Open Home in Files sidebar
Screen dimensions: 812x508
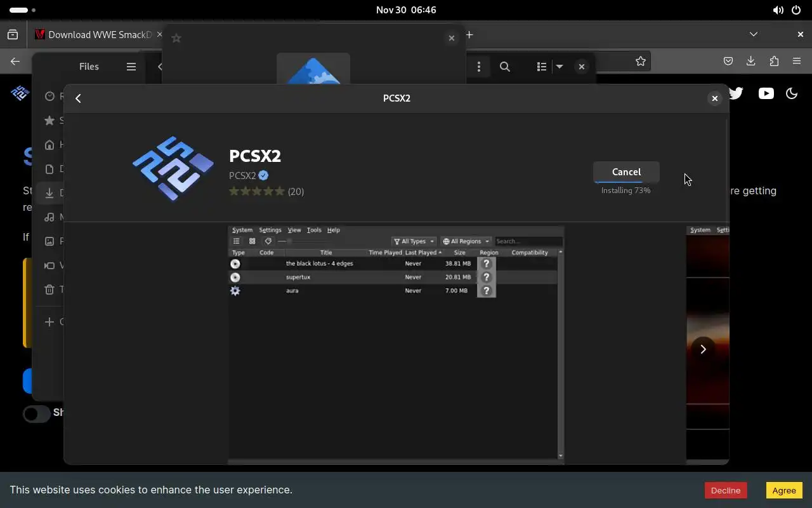point(49,145)
